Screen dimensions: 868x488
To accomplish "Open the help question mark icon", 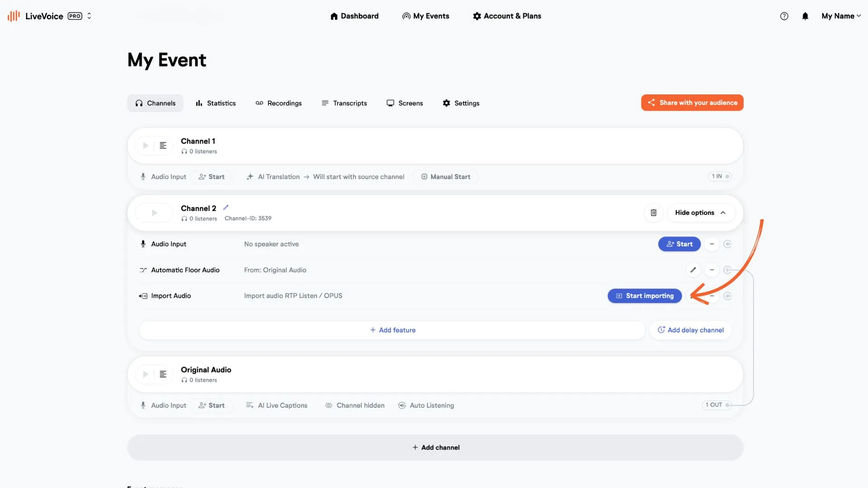I will (x=784, y=16).
